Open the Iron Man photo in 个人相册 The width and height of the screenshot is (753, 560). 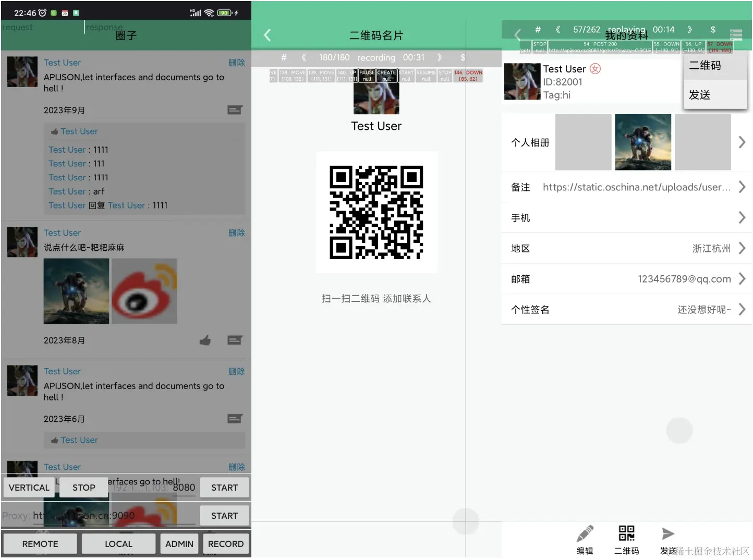pyautogui.click(x=643, y=142)
